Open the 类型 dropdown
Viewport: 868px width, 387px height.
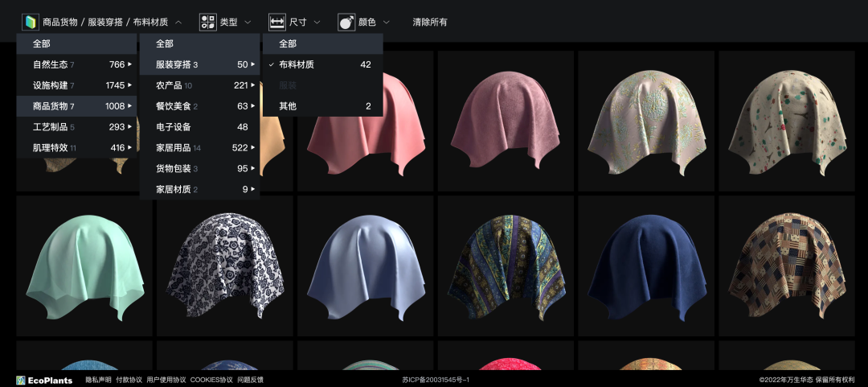[248, 23]
